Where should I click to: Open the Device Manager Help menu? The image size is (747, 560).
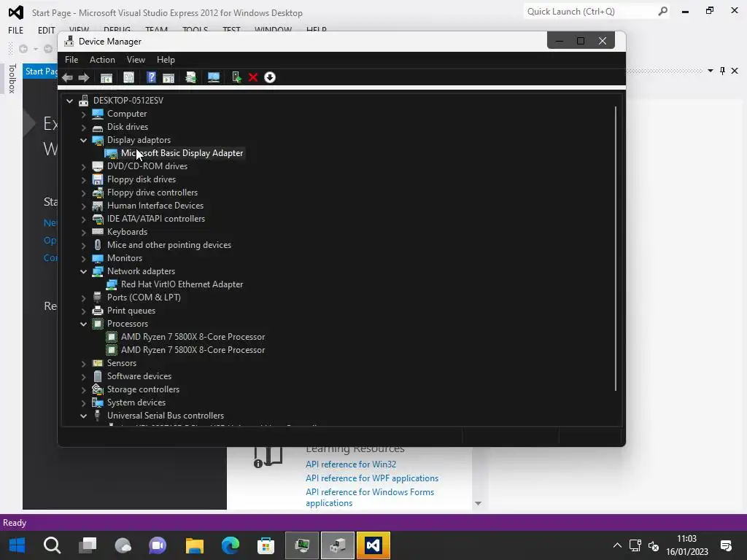coord(166,60)
